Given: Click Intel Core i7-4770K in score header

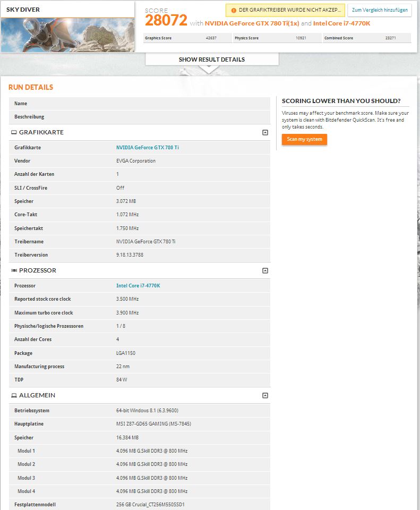Looking at the screenshot, I should tap(341, 23).
